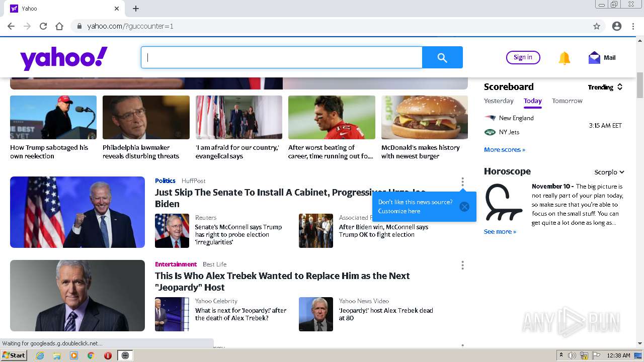The height and width of the screenshot is (362, 644).
Task: Click the Alex Trebek article image
Action: (77, 296)
